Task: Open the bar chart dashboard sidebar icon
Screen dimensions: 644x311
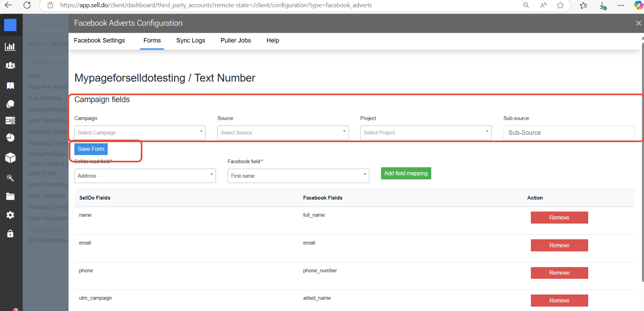Action: coord(10,47)
